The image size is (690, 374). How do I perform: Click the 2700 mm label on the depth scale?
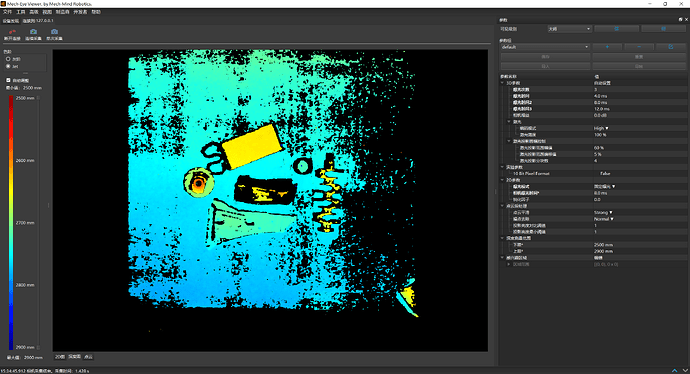point(25,223)
